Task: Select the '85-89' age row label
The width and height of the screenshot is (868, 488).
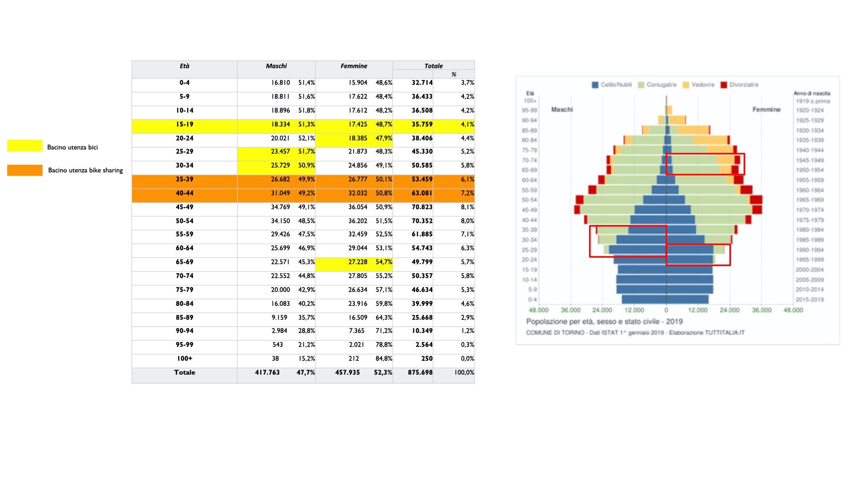Action: tap(184, 318)
